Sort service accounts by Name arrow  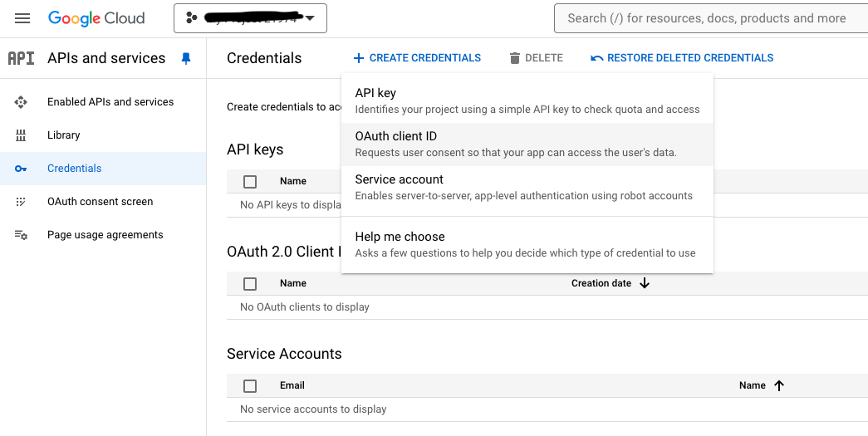(x=779, y=385)
